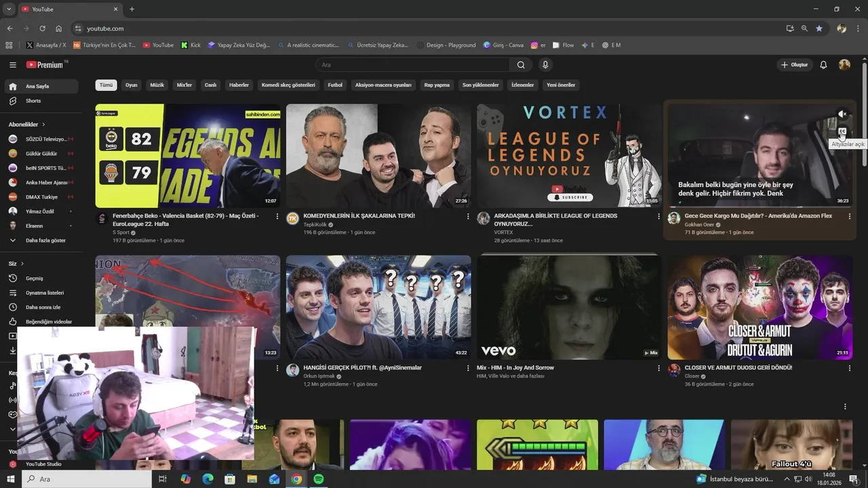Click the Oluştur create button
Viewport: 868px width, 488px height.
794,65
